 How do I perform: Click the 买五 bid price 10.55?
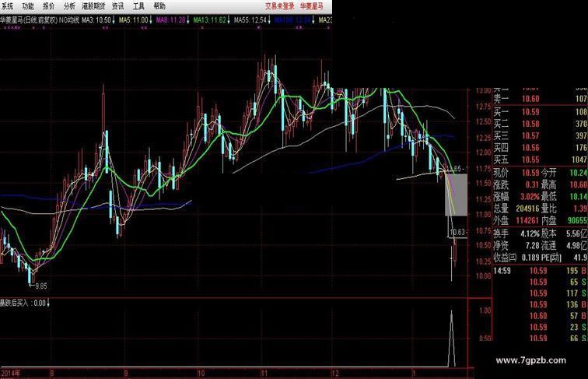[530, 160]
